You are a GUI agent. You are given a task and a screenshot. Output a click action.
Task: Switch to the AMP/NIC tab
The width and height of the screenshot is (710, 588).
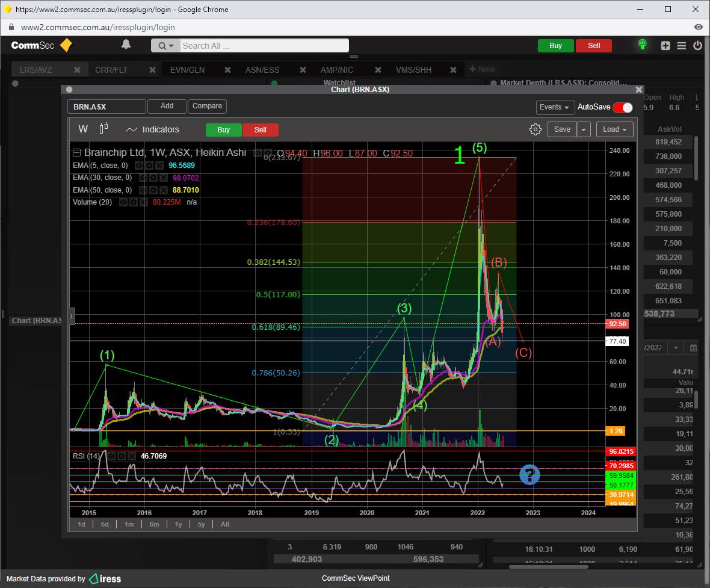click(x=337, y=70)
